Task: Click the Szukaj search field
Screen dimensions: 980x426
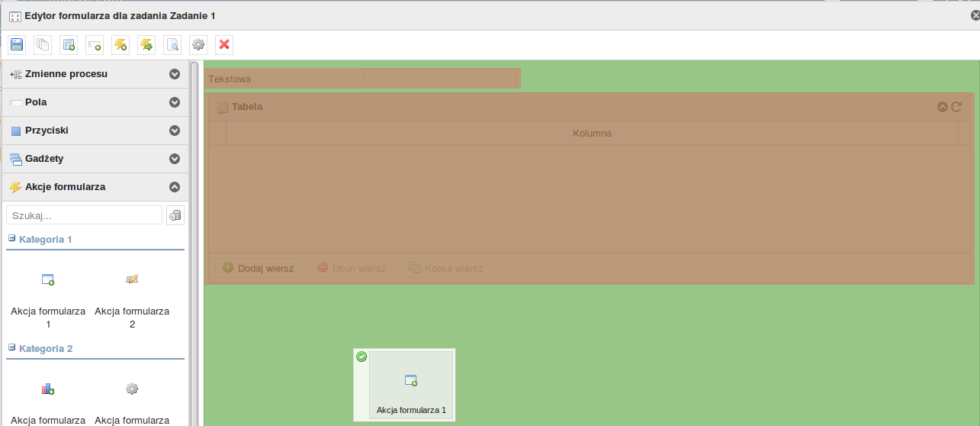Action: point(84,215)
